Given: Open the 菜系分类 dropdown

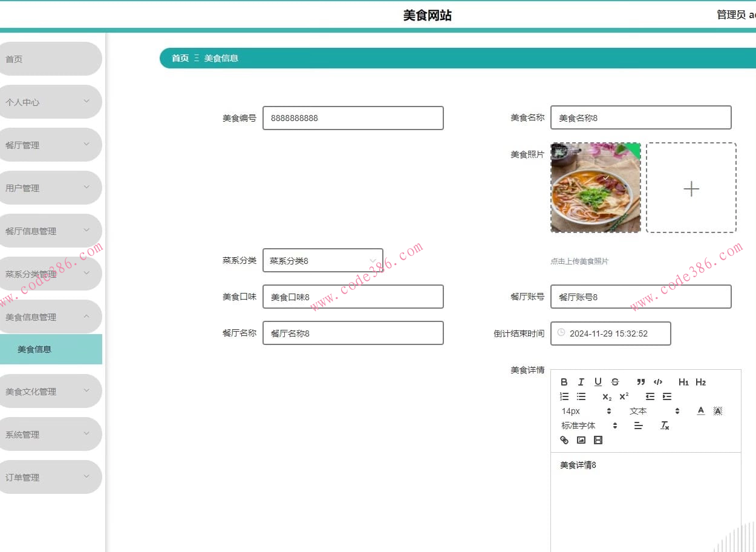Looking at the screenshot, I should tap(322, 260).
